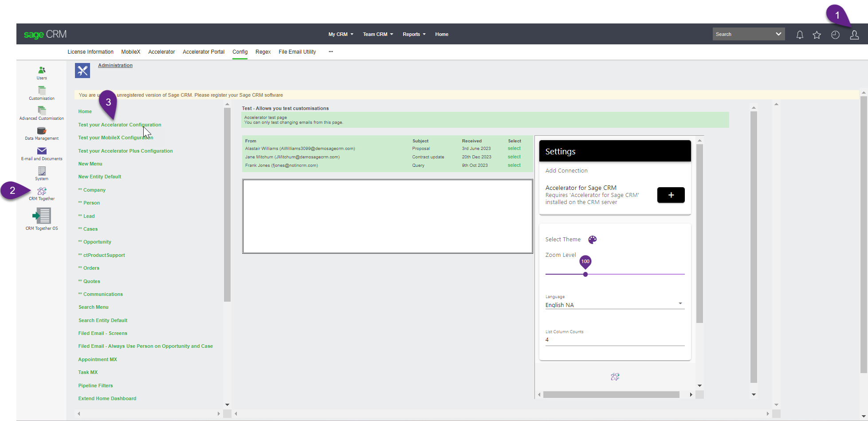Screen dimensions: 868x421
Task: Open the Select Theme palette icon
Action: pyautogui.click(x=593, y=240)
